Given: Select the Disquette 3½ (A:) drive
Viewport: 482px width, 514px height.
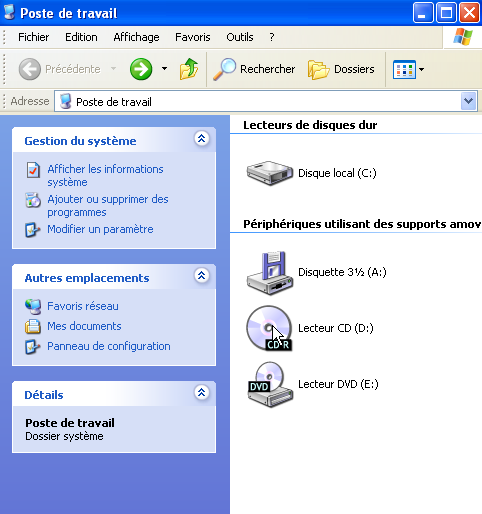Looking at the screenshot, I should [x=316, y=272].
